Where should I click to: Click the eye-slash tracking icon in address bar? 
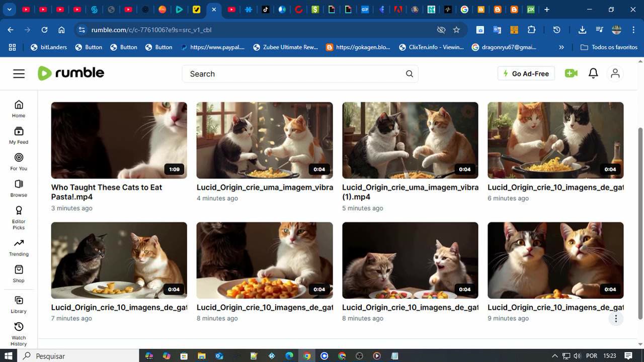click(x=441, y=30)
